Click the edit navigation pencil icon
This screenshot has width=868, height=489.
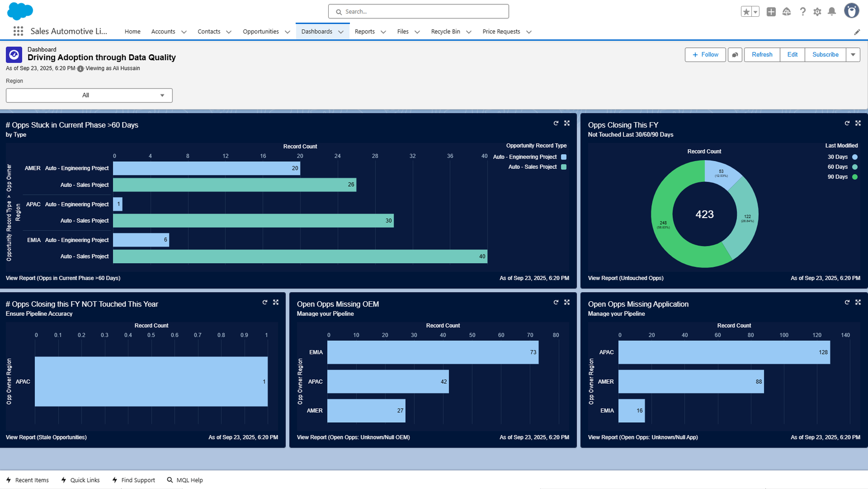point(857,32)
